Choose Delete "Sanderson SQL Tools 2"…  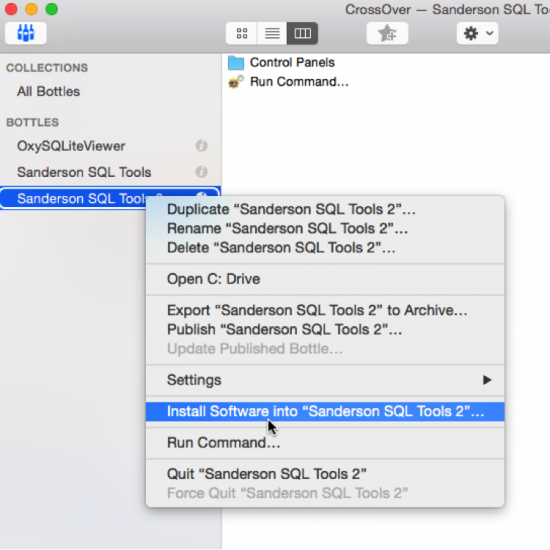tap(325, 248)
